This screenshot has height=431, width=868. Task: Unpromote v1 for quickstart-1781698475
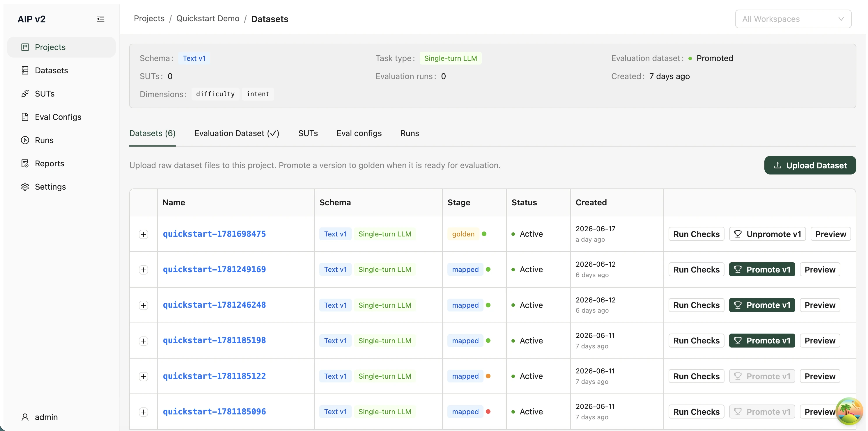(x=767, y=234)
